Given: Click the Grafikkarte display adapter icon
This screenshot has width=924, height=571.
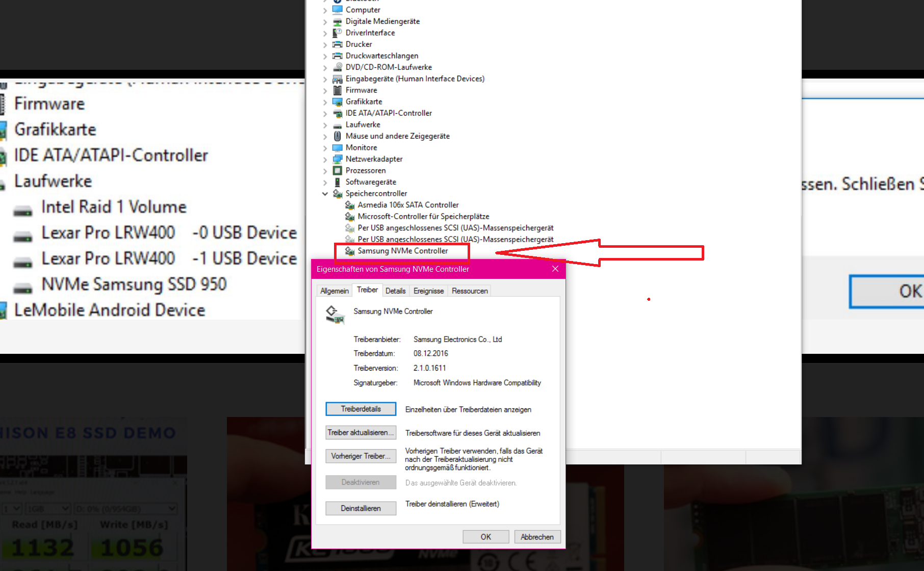Looking at the screenshot, I should (x=337, y=101).
